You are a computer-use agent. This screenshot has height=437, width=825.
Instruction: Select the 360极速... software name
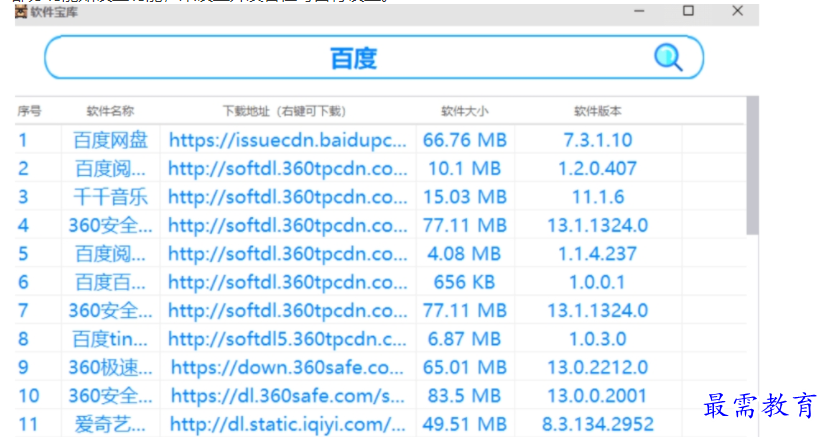tap(110, 368)
